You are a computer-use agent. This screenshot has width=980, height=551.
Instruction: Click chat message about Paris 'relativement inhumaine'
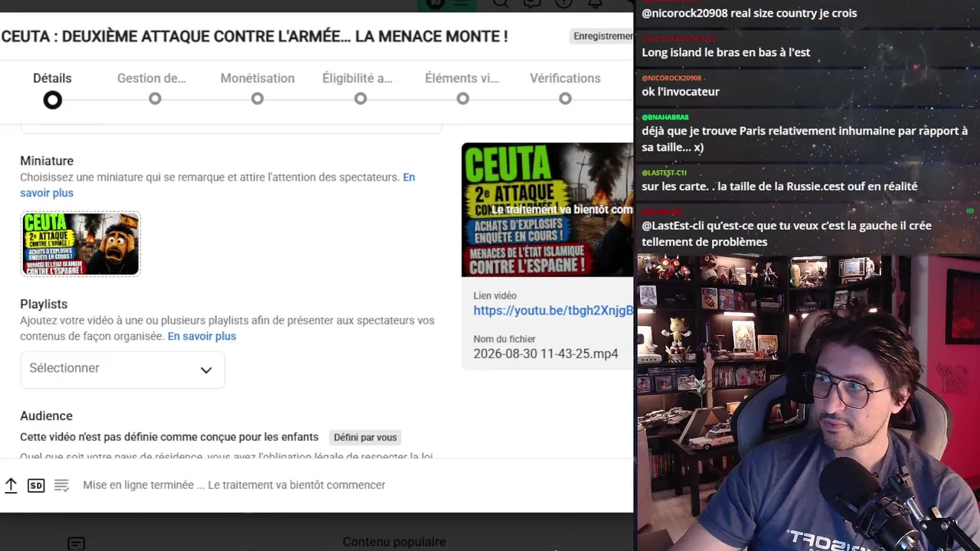(805, 139)
